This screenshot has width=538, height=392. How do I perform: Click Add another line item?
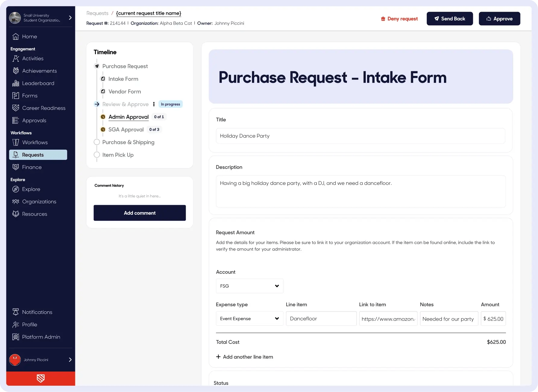coord(244,357)
